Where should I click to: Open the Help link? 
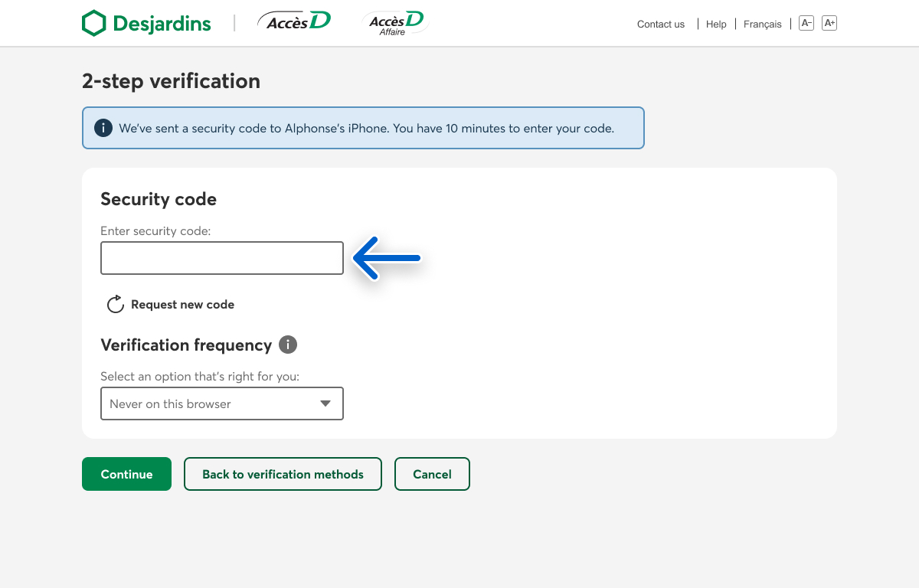coord(716,24)
